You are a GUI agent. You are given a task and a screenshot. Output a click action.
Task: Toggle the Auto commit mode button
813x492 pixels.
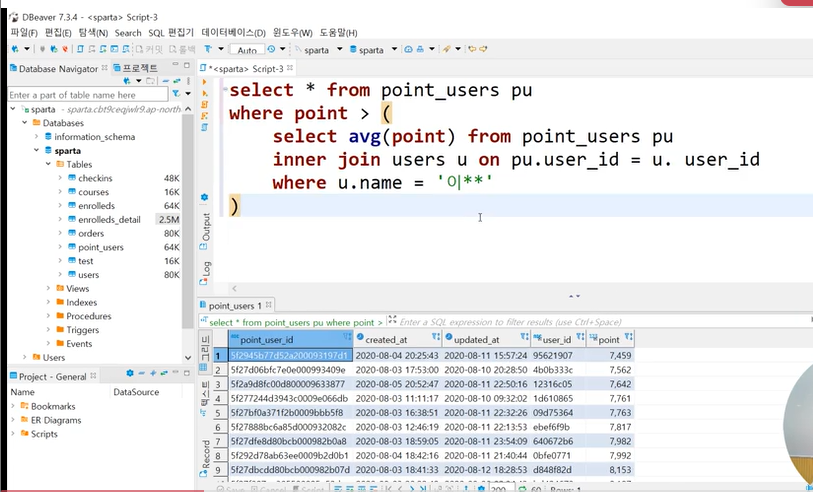[x=247, y=50]
